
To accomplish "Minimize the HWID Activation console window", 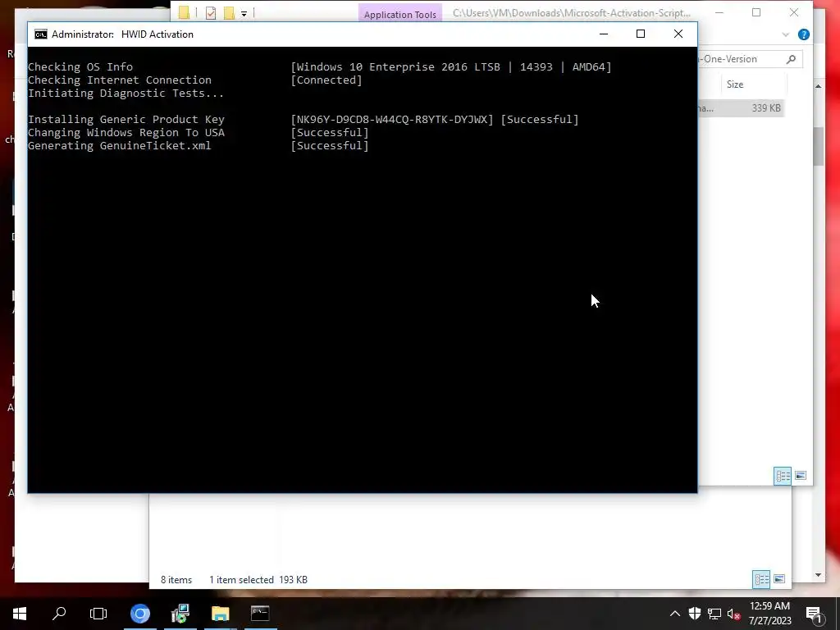I will pyautogui.click(x=604, y=34).
